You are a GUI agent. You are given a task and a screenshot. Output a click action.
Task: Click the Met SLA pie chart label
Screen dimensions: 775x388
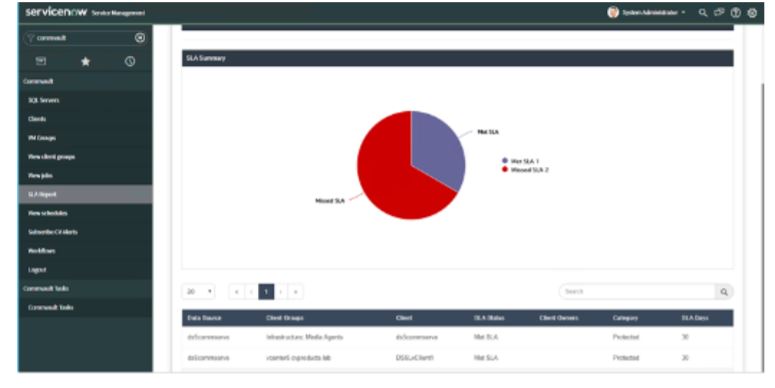pos(488,132)
